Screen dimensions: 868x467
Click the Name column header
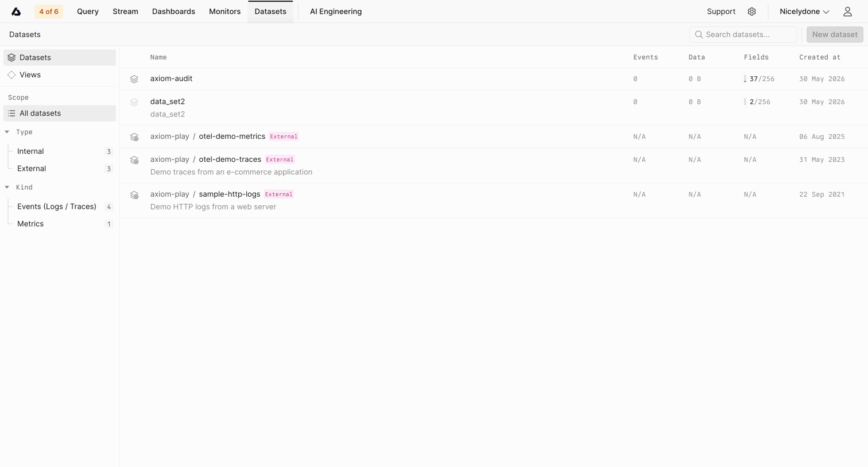[x=158, y=57]
